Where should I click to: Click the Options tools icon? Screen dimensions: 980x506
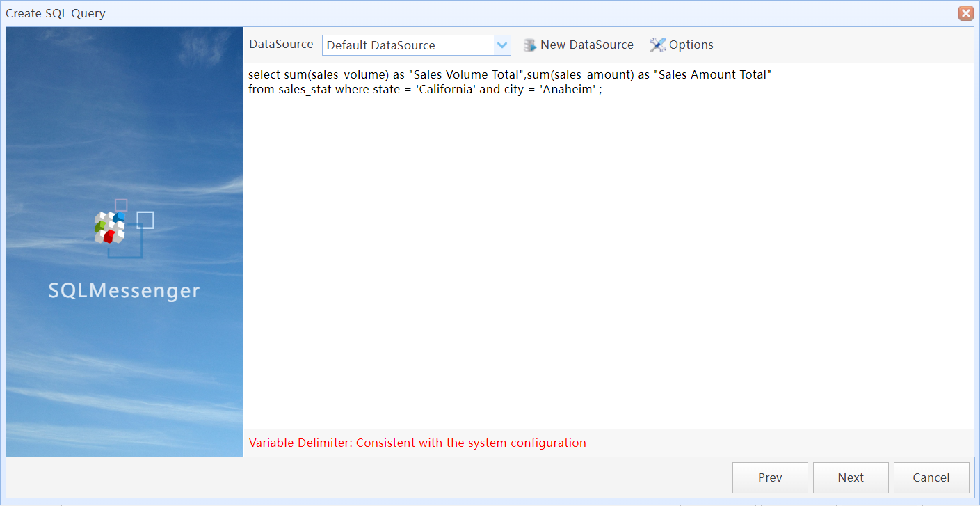click(657, 45)
